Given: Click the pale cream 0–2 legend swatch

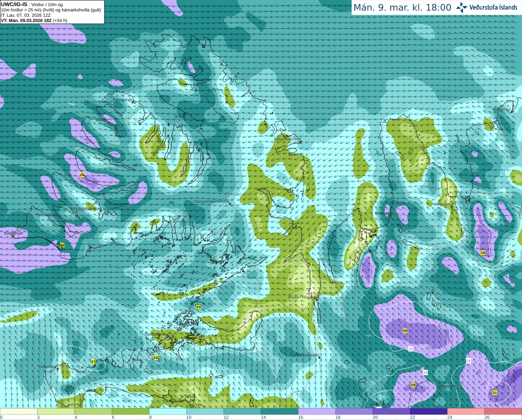Looking at the screenshot, I should 19,412.
